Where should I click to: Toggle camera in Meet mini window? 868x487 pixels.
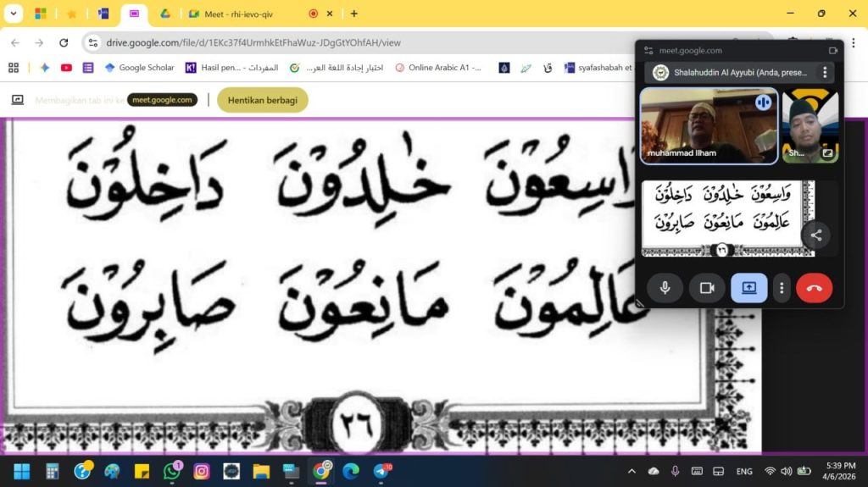(707, 288)
